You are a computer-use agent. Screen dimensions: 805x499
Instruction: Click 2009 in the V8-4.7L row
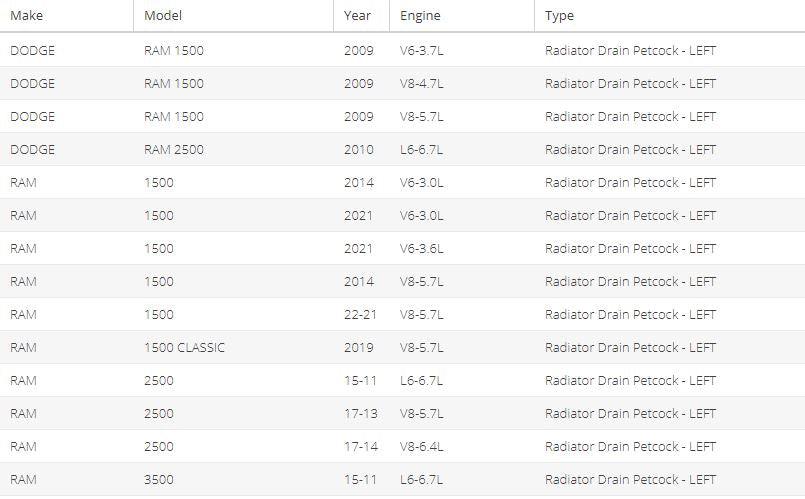coord(358,83)
